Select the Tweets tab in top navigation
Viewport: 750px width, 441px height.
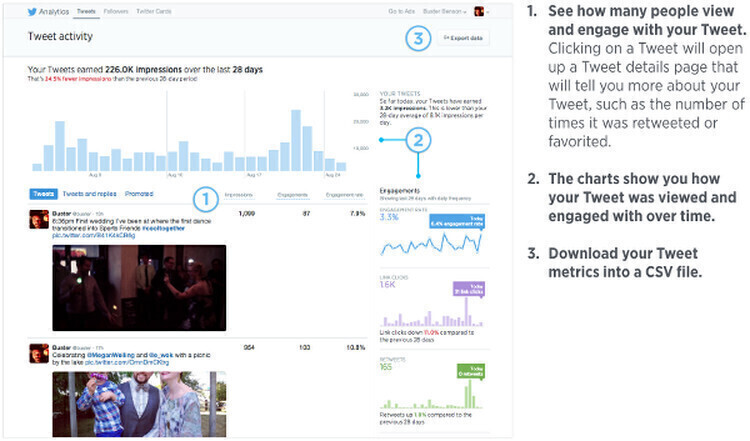click(87, 11)
